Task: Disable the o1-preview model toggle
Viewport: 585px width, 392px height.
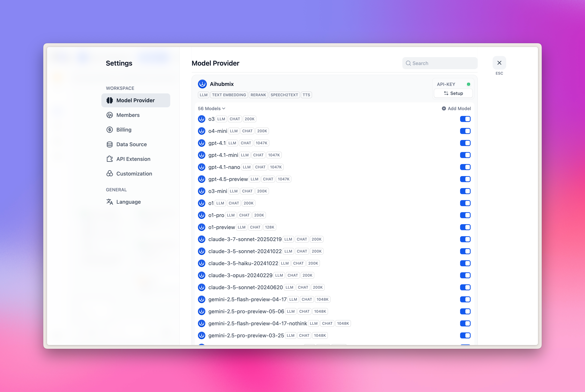Action: [x=465, y=227]
